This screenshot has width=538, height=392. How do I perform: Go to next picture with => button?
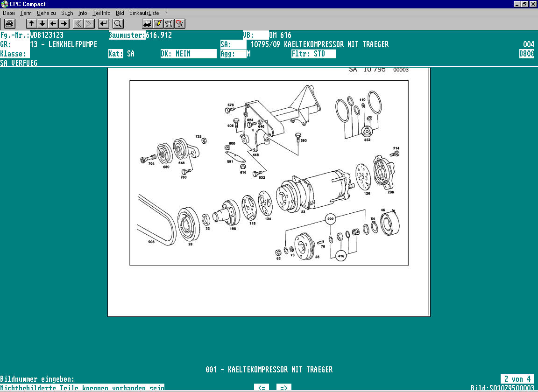pos(283,388)
